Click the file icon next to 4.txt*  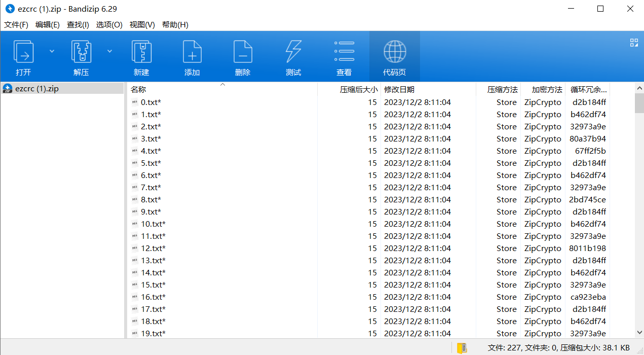pos(135,151)
